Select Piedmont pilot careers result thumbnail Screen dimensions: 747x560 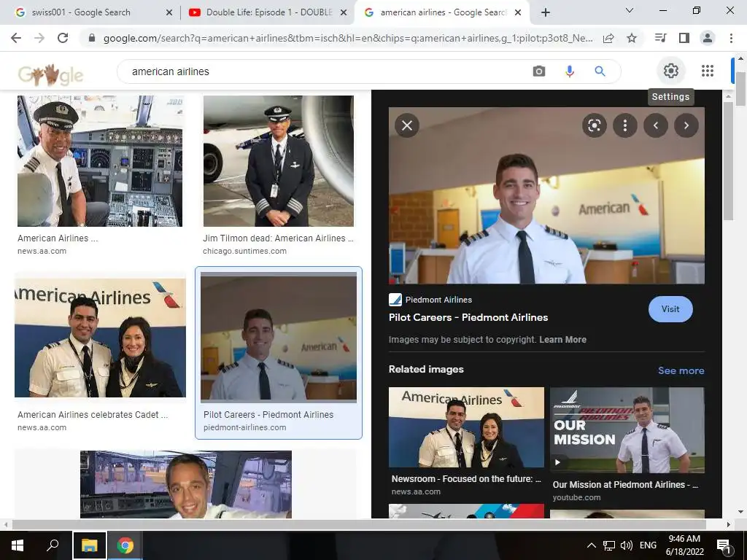pos(279,338)
